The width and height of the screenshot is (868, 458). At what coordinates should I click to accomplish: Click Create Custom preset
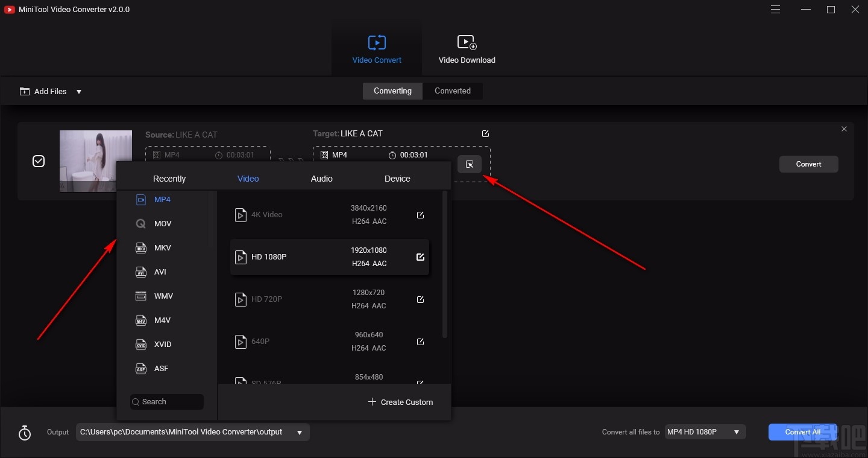401,402
